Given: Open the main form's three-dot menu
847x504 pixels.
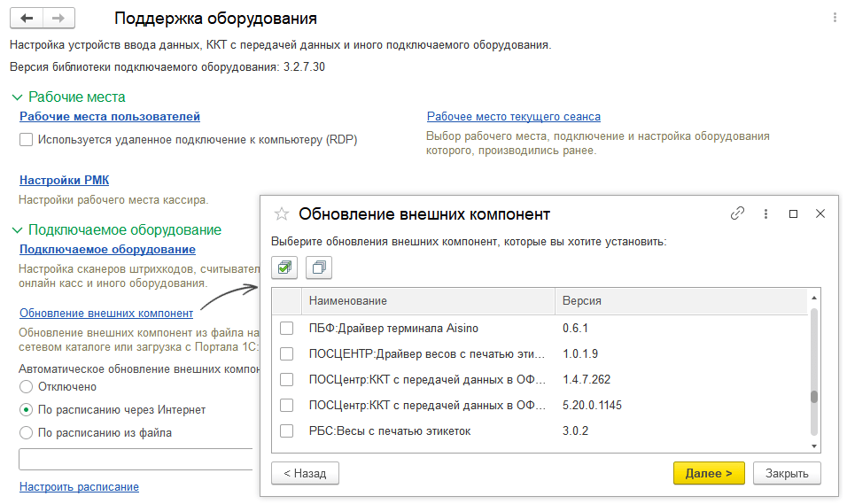Looking at the screenshot, I should pos(834,18).
